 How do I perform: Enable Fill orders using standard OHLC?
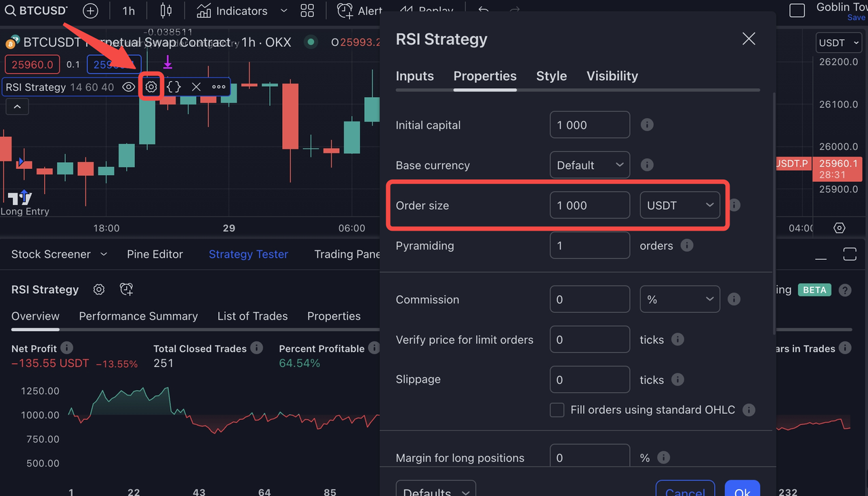coord(557,410)
